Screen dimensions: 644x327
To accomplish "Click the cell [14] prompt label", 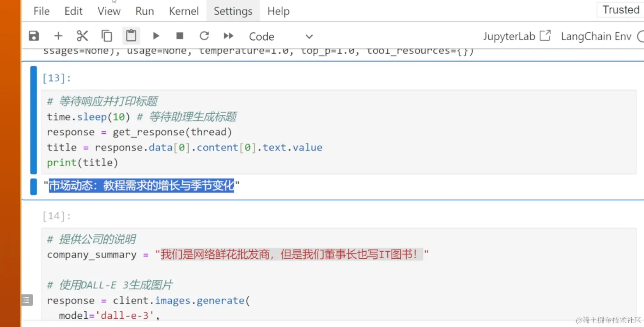I will (57, 216).
